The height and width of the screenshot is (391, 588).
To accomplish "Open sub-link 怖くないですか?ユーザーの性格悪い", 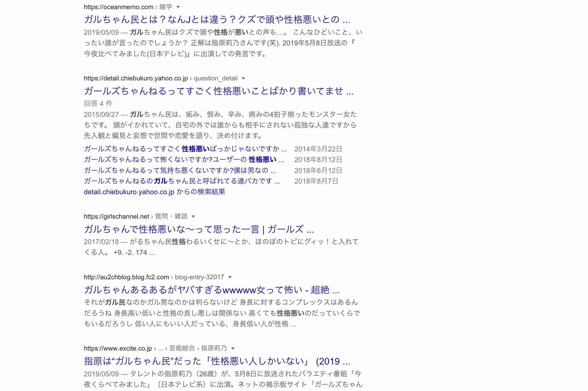I will click(x=184, y=159).
